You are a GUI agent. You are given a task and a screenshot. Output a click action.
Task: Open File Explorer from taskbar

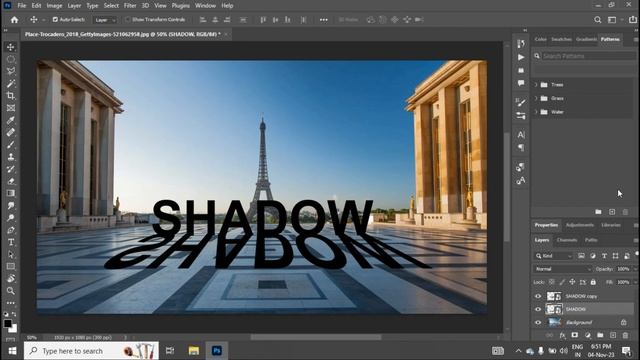[193, 351]
